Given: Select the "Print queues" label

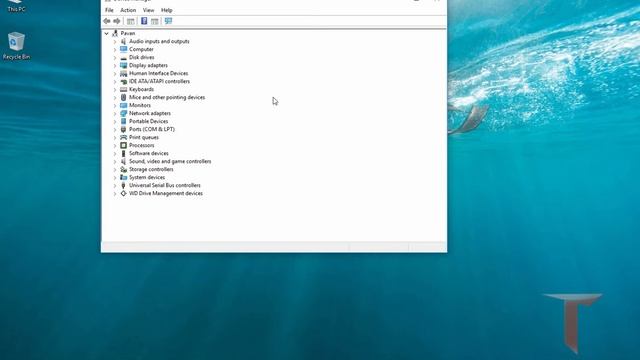Looking at the screenshot, I should [144, 137].
